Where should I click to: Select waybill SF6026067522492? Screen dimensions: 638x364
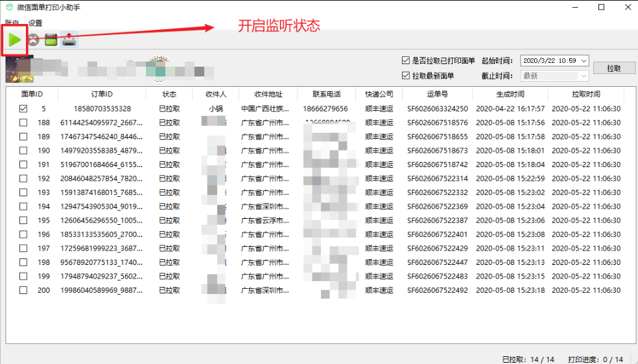(438, 290)
